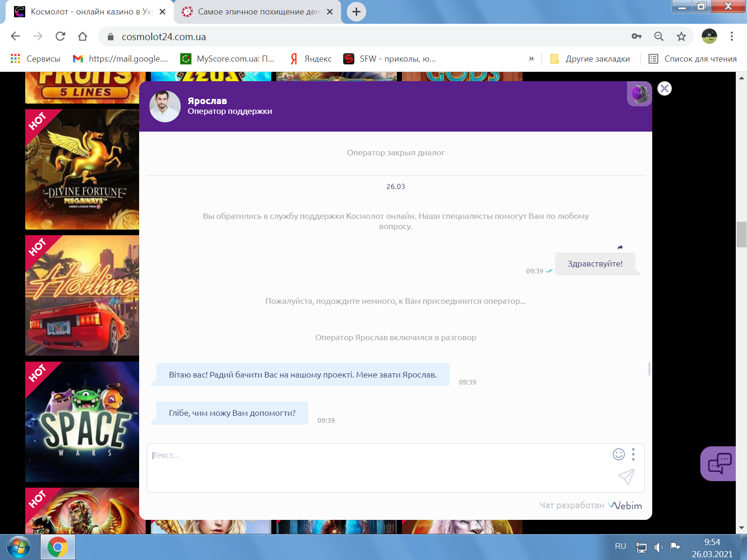Click the page scrollbar up arrow
The width and height of the screenshot is (747, 560).
coord(741,78)
